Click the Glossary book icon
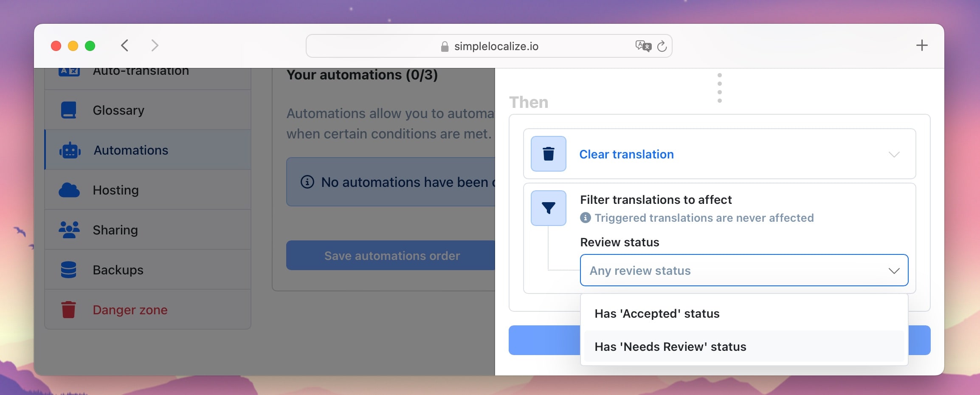The height and width of the screenshot is (395, 980). click(x=68, y=110)
